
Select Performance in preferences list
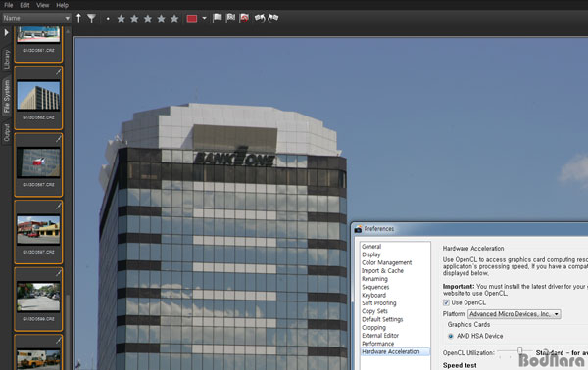[377, 344]
